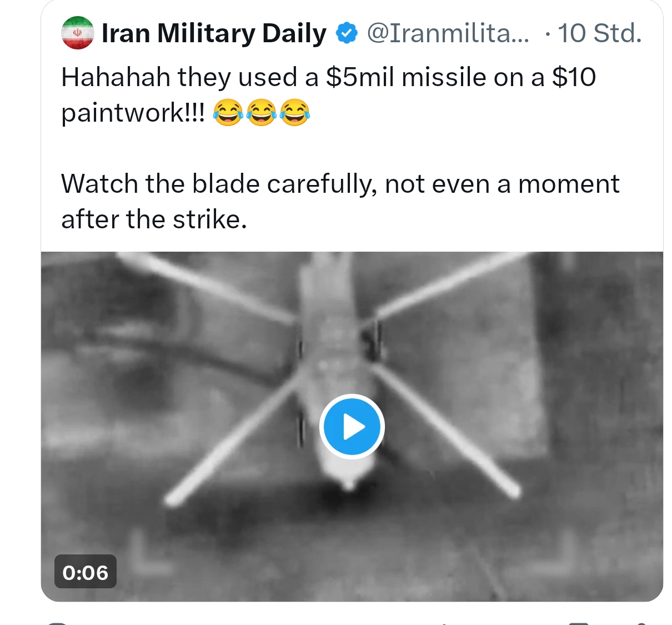Viewport: 672px width, 625px height.
Task: Click the @Iranmilita... account handle
Action: pyautogui.click(x=448, y=33)
